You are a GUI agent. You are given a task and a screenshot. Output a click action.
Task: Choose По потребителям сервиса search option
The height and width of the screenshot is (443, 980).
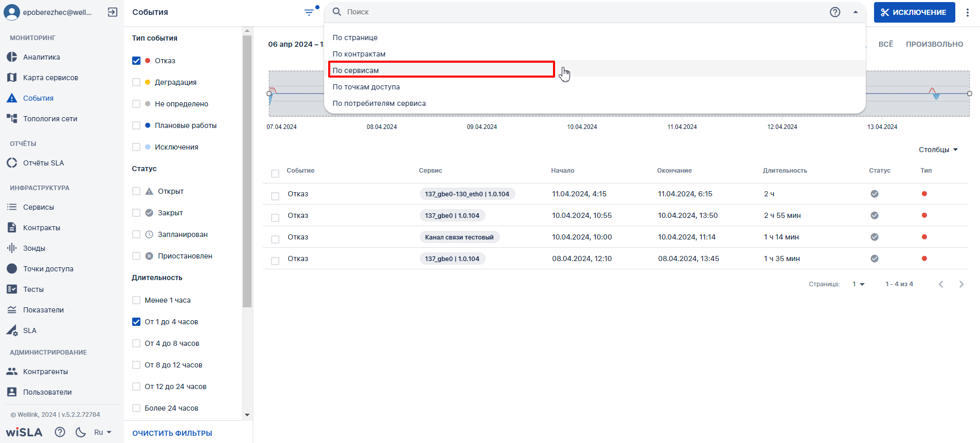(595, 103)
